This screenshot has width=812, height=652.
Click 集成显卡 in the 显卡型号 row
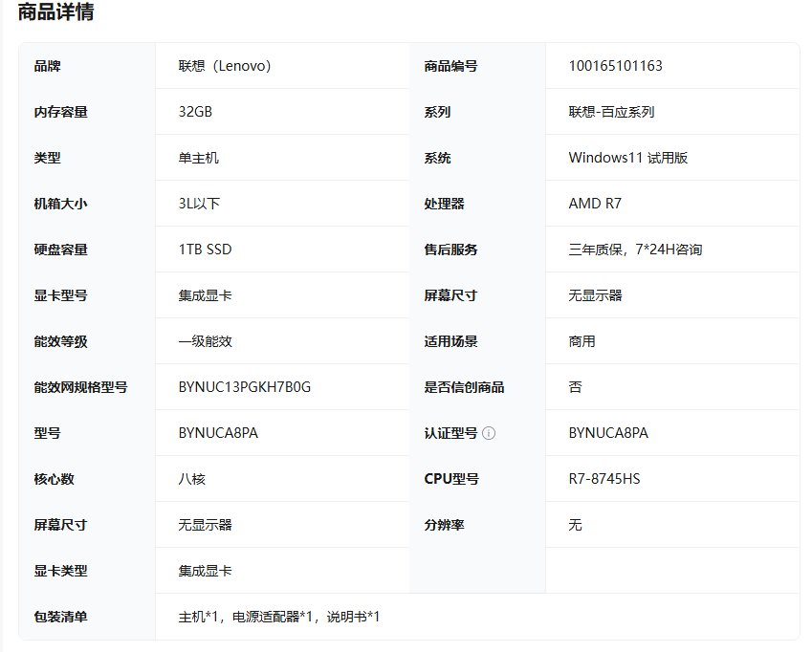205,295
